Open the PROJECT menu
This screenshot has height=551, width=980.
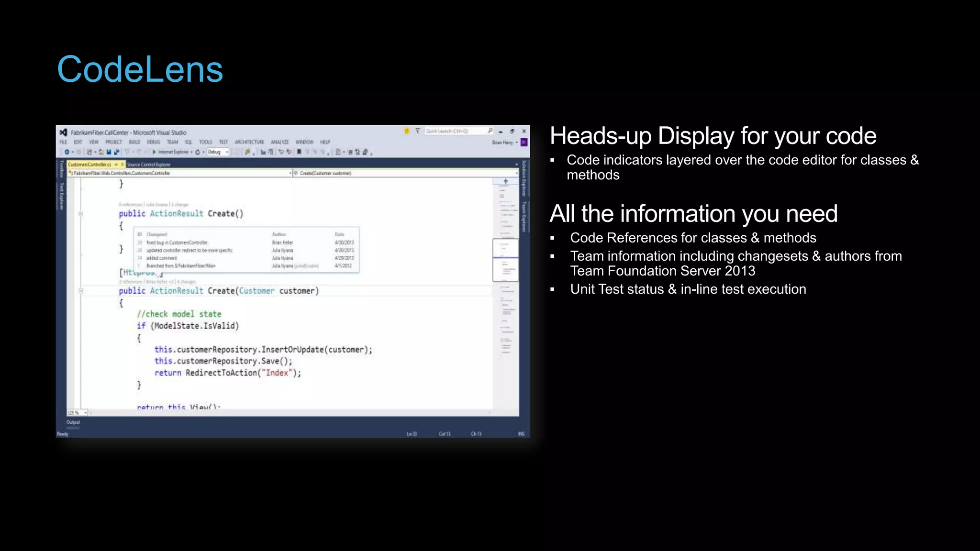pos(114,142)
